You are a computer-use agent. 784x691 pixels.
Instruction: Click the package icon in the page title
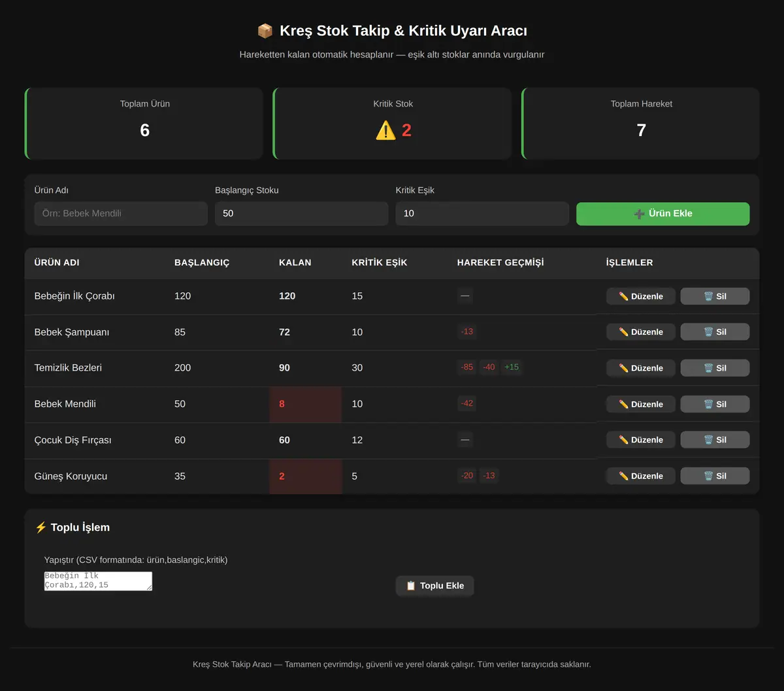[x=265, y=31]
